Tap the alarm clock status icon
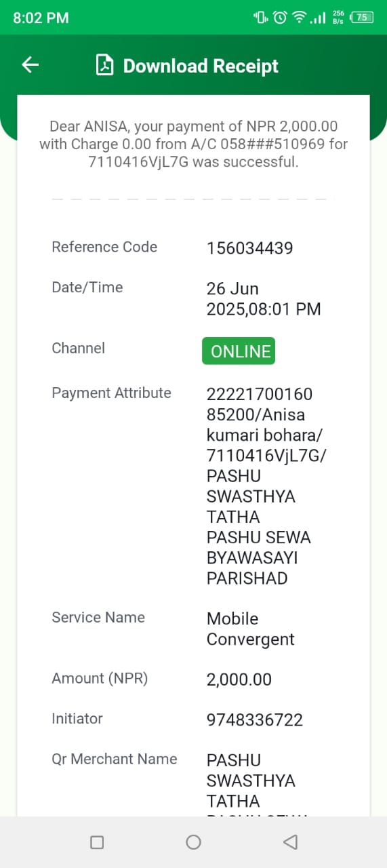The image size is (387, 868). 280,18
